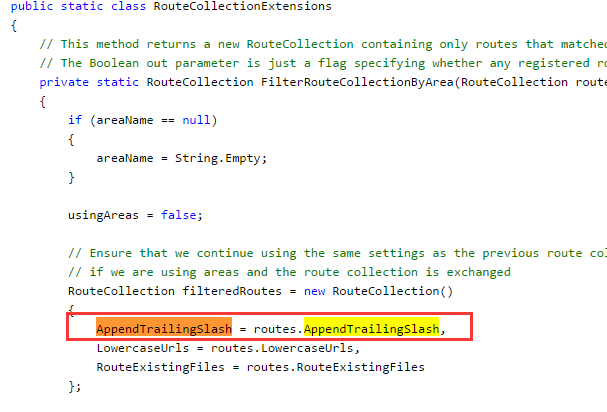Click the null keyword in the if condition
Image resolution: width=607 pixels, height=412 pixels.
tap(196, 120)
